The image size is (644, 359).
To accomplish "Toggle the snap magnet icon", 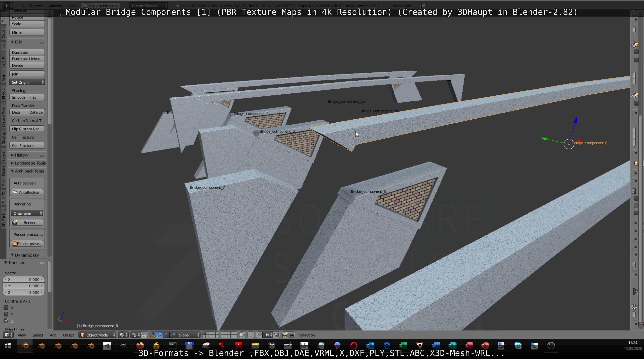I will [x=259, y=335].
